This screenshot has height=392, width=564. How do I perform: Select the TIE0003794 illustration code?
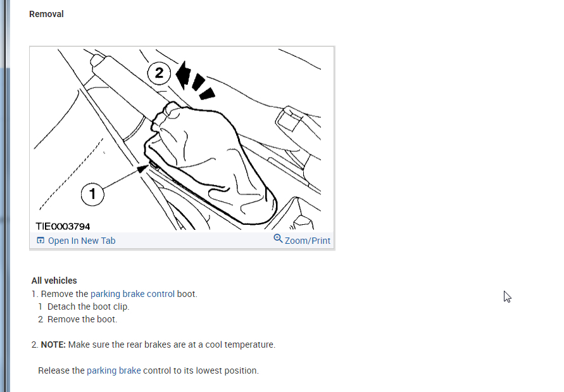pos(63,227)
